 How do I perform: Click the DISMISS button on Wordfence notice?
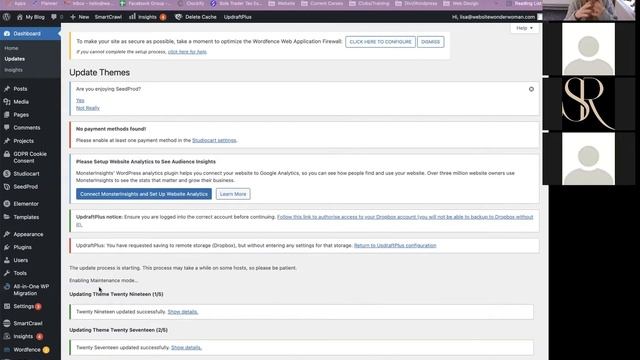pos(431,42)
